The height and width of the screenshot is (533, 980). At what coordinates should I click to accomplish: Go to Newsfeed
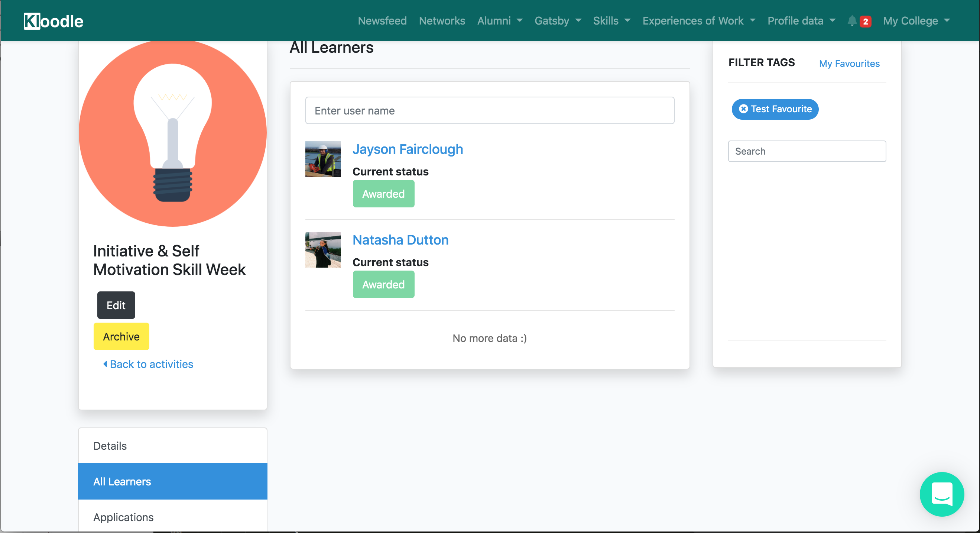click(x=382, y=20)
